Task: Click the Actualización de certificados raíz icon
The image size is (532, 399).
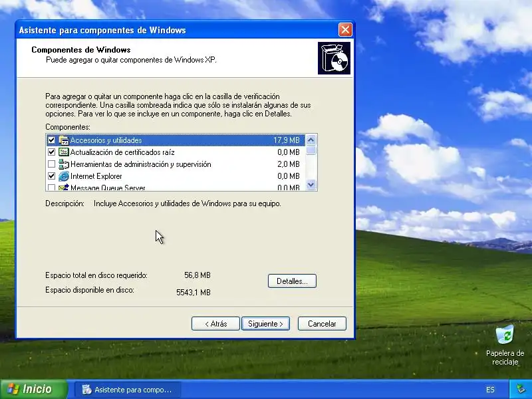Action: (63, 152)
